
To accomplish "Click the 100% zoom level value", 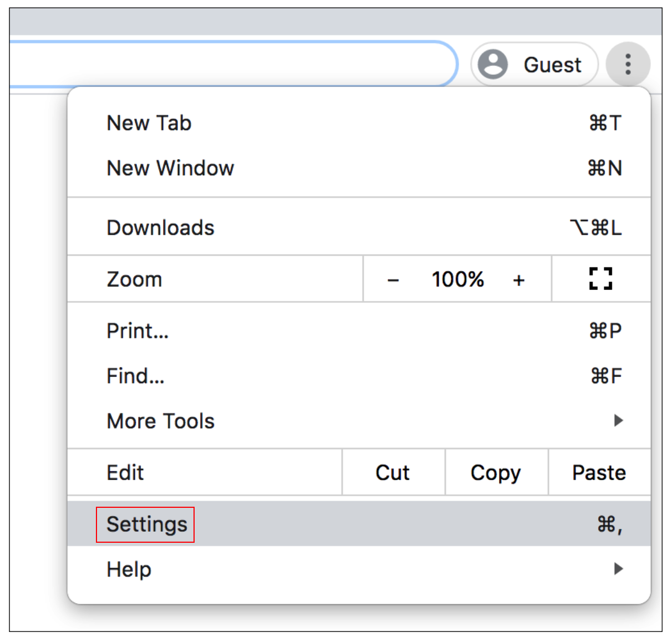I will [457, 279].
